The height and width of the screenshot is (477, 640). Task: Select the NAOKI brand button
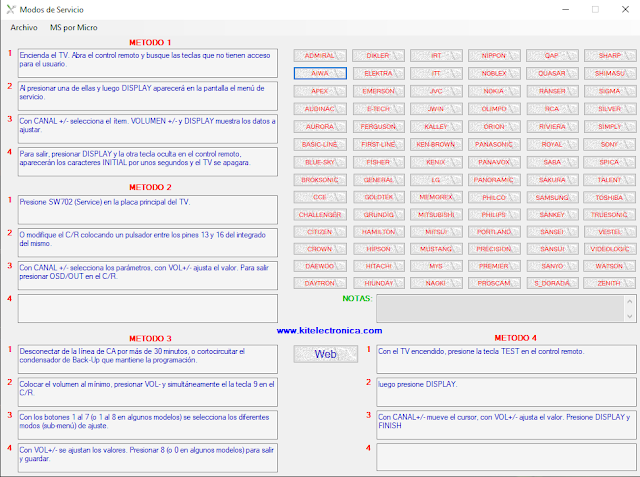pyautogui.click(x=436, y=283)
